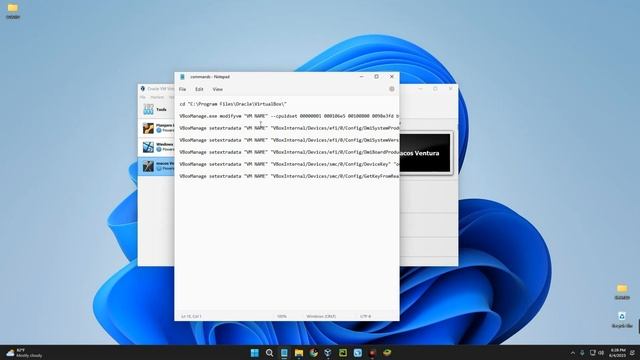Click the red recording icon on taskbar
The width and height of the screenshot is (640, 360).
(x=372, y=353)
